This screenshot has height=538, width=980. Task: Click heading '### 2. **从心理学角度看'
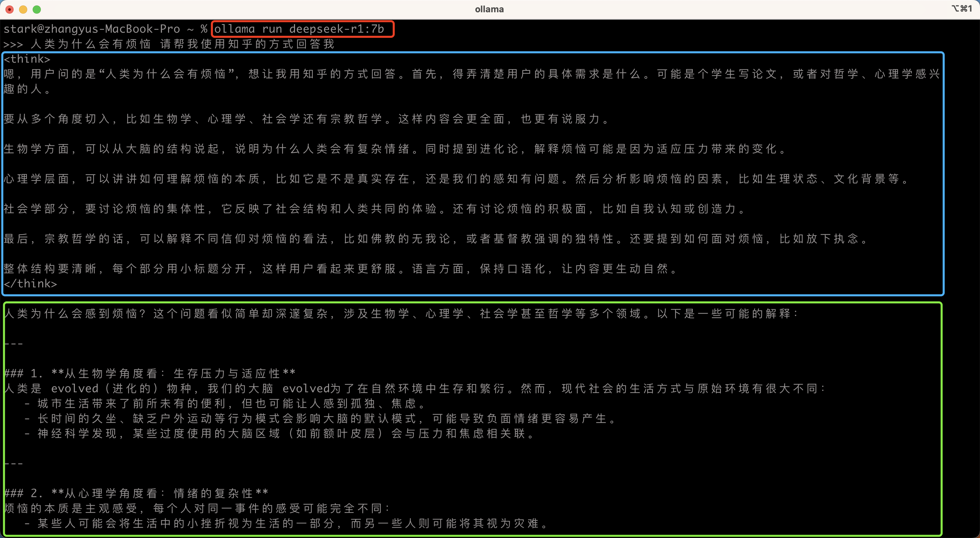tap(136, 493)
